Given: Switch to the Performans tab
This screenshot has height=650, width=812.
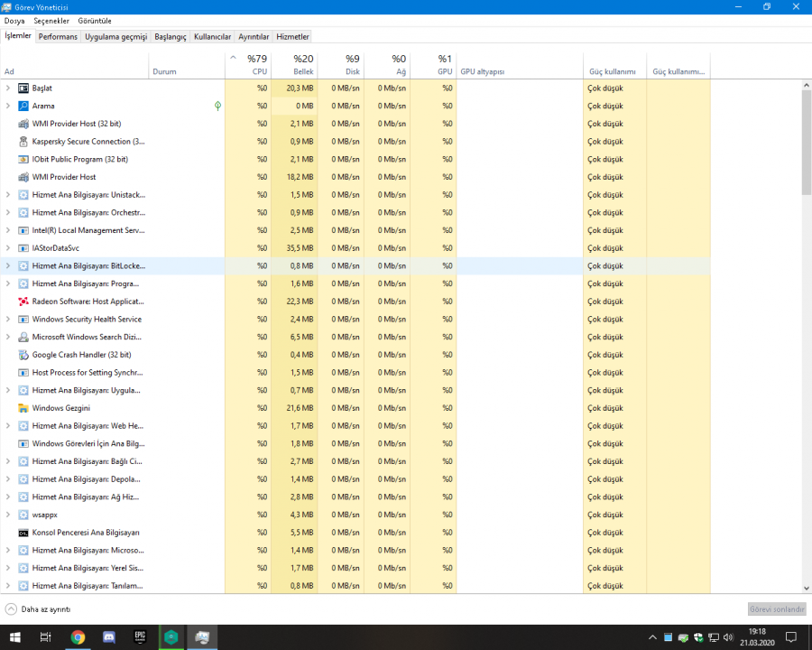Looking at the screenshot, I should [58, 37].
